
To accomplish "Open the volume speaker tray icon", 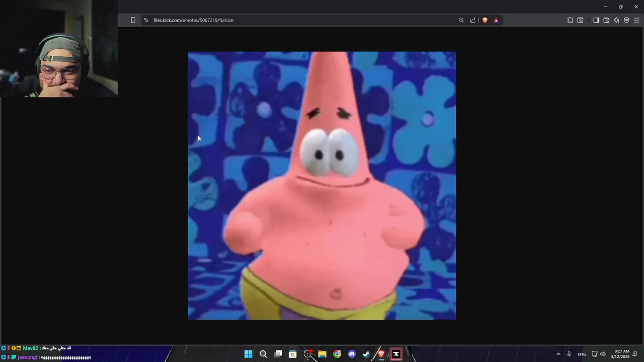I will (x=603, y=354).
